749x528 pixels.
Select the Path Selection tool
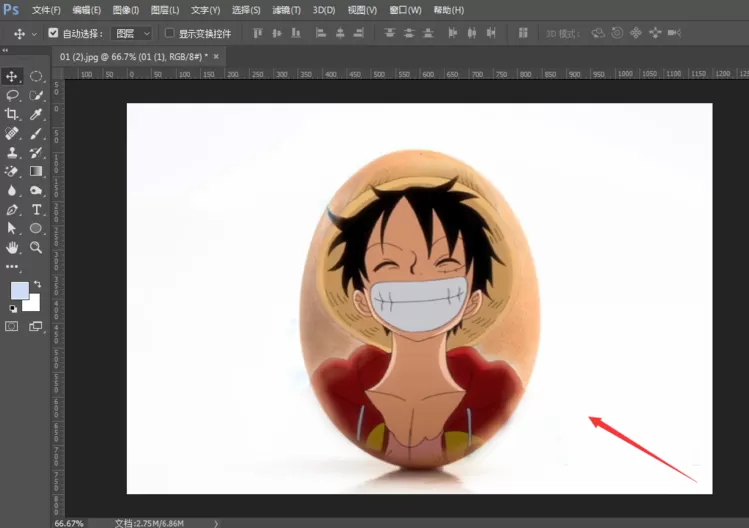[12, 228]
